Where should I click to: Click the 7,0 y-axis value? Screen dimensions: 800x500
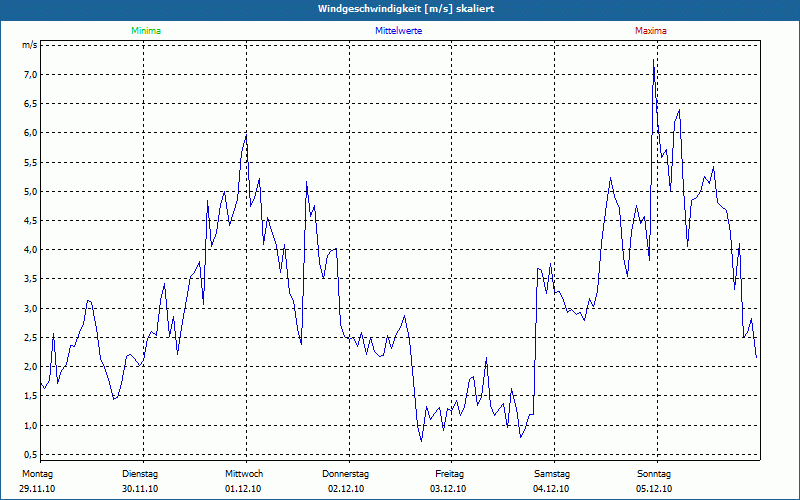pyautogui.click(x=31, y=74)
